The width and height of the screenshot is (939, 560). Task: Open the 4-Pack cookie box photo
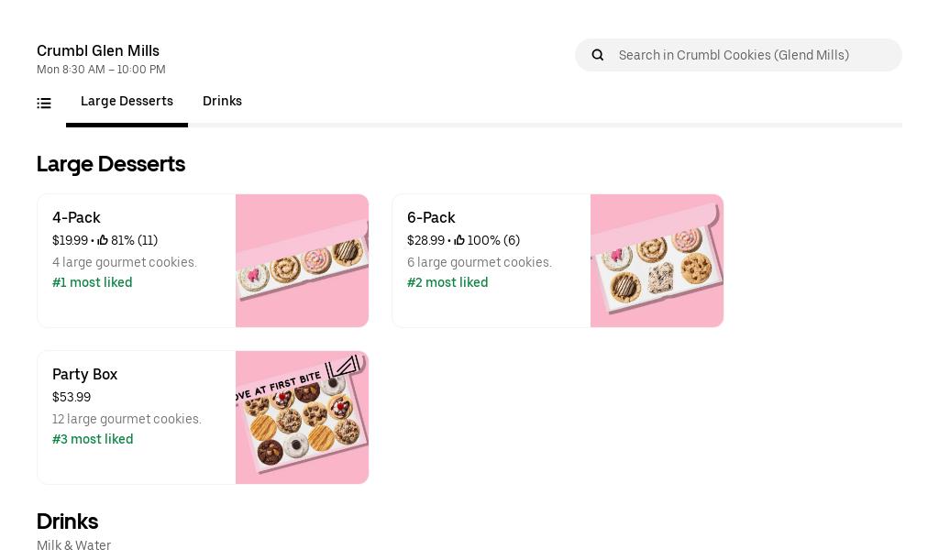point(302,261)
